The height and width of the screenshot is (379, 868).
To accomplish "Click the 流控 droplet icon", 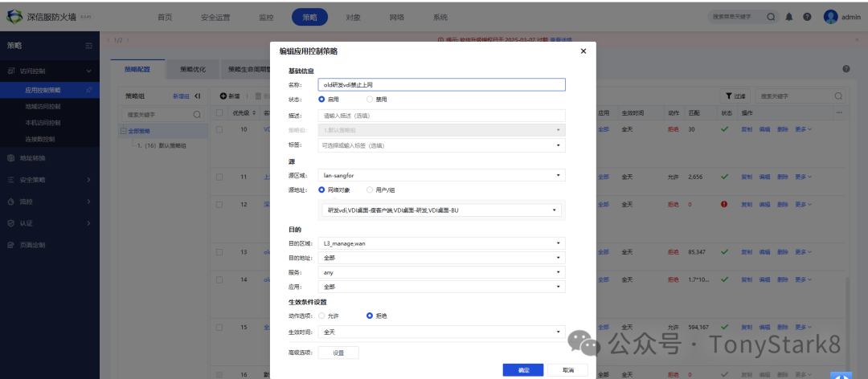I will [11, 202].
